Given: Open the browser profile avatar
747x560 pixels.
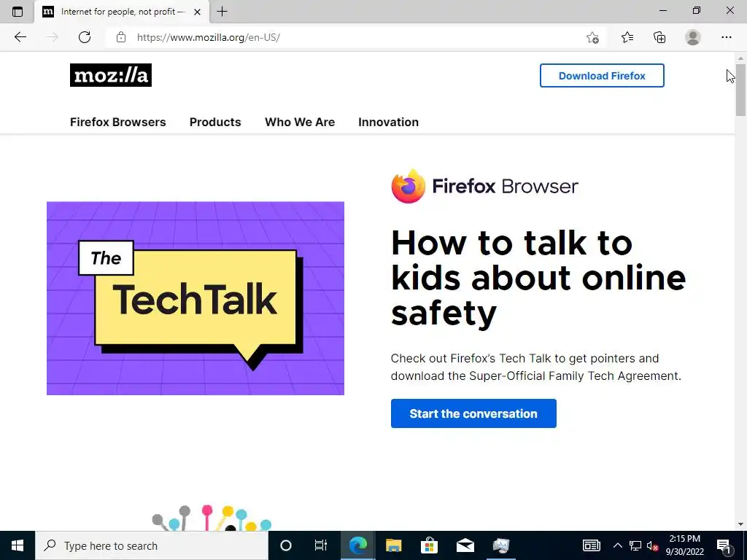Looking at the screenshot, I should tap(693, 37).
